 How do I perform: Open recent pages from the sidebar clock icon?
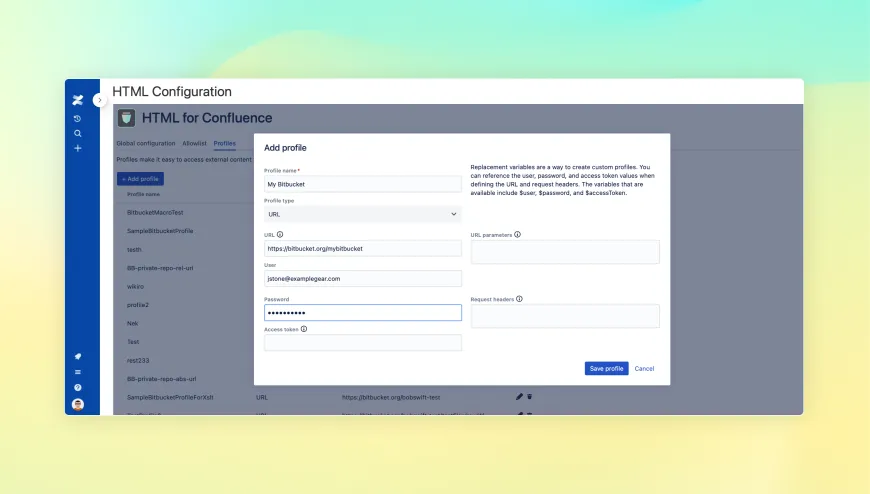pyautogui.click(x=78, y=118)
